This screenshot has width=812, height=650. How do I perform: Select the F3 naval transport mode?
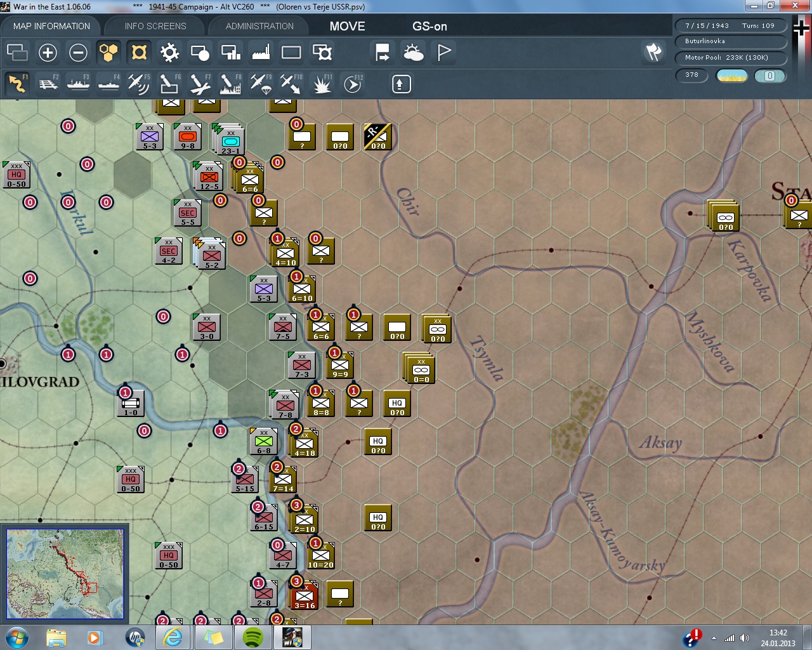coord(78,84)
